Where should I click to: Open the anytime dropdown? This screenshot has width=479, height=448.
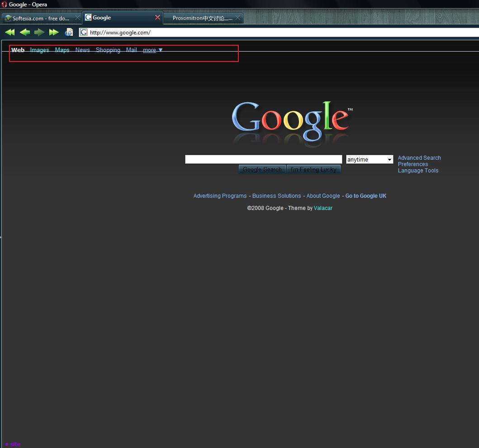coord(370,159)
